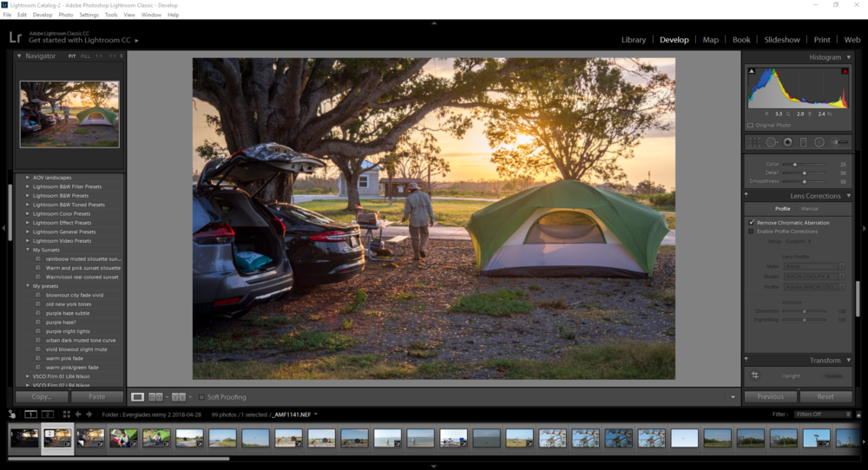Uncheck Remove Chromatic Aberration

[751, 223]
